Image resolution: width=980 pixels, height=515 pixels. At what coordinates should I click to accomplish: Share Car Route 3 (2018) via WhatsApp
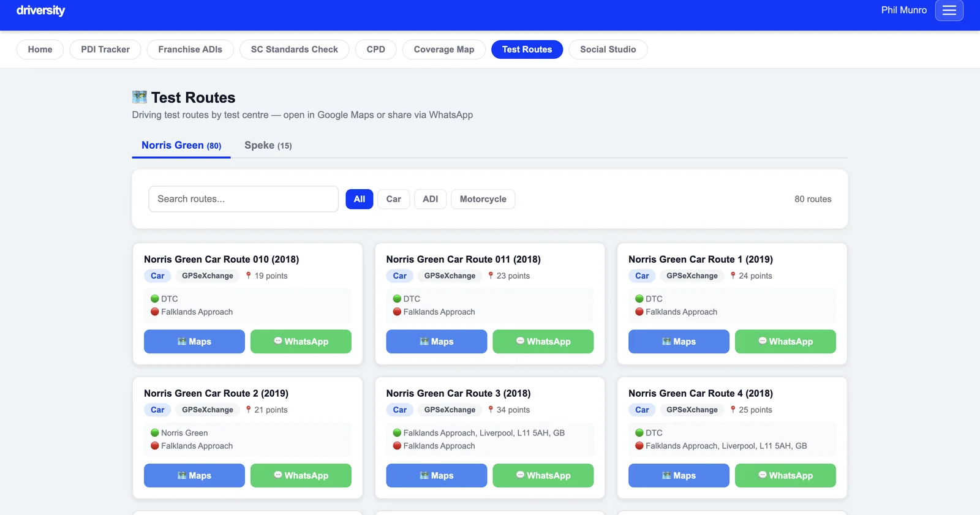click(543, 476)
